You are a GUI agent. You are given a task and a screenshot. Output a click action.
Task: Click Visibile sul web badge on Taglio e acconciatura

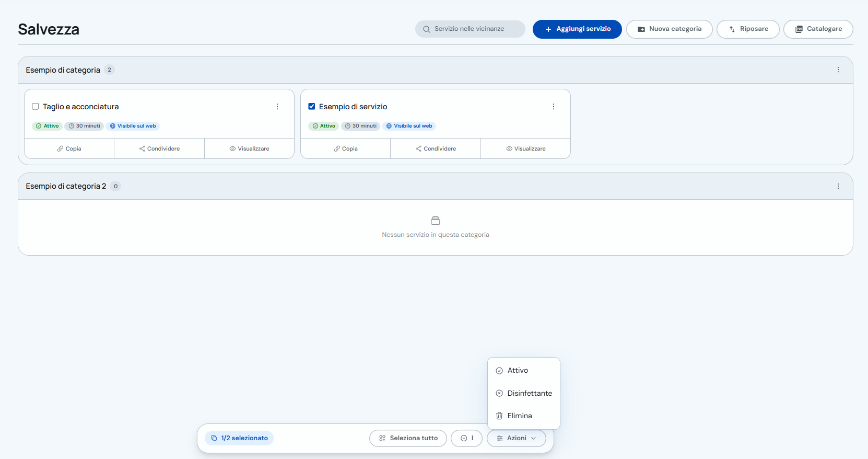[133, 126]
